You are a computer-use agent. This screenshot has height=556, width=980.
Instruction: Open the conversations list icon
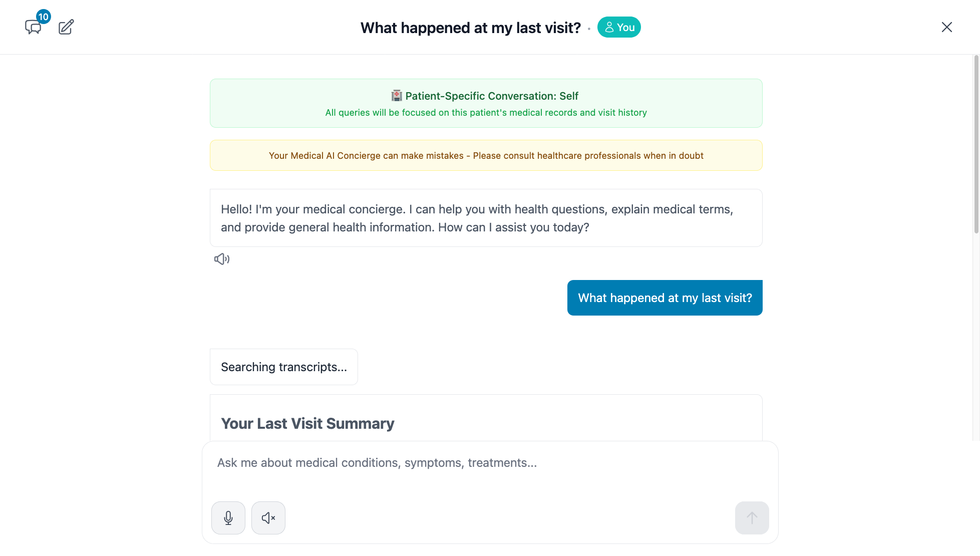tap(33, 27)
